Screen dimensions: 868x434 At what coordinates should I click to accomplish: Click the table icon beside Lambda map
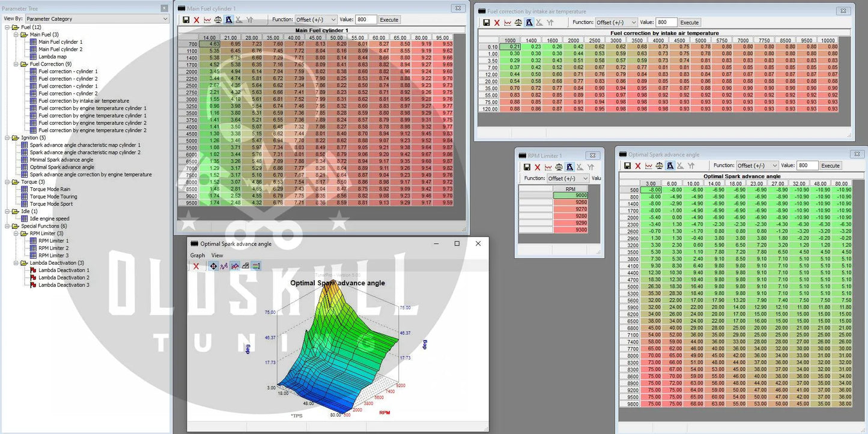tap(33, 57)
